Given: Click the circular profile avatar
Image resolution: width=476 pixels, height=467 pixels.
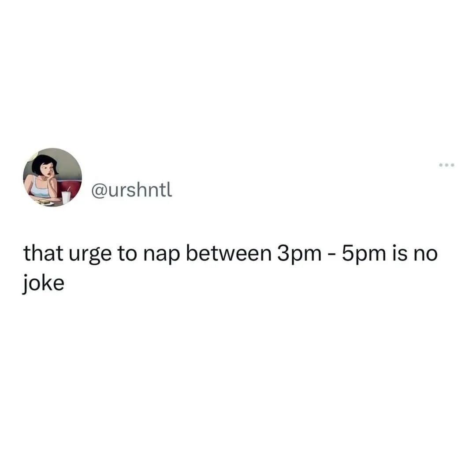Looking at the screenshot, I should tap(52, 178).
